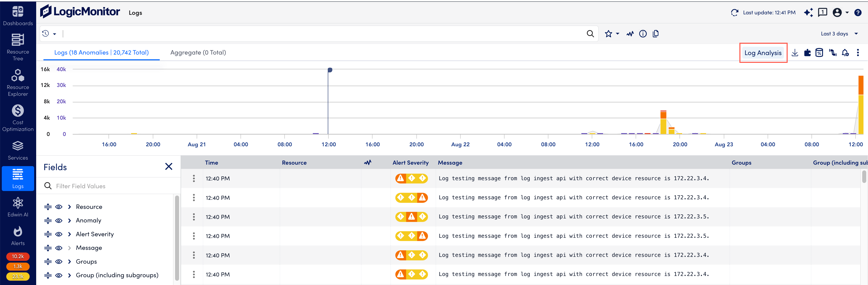Click the anomaly column header icon
Image resolution: width=868 pixels, height=285 pixels.
tap(368, 163)
